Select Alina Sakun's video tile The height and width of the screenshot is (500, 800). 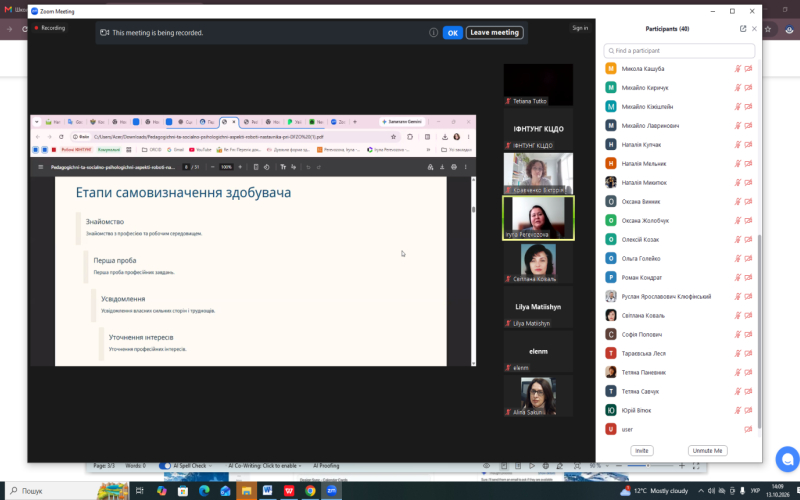click(538, 396)
